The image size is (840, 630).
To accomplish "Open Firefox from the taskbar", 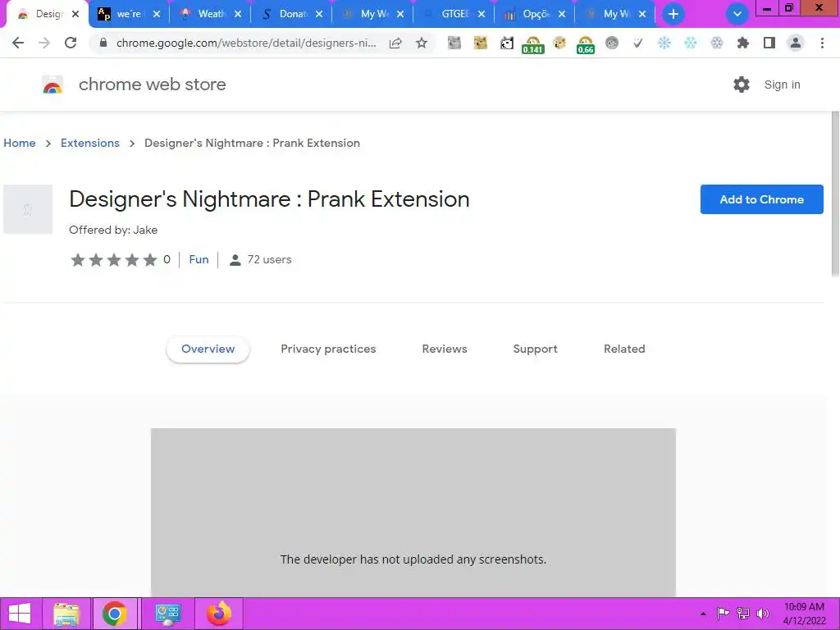I will click(218, 614).
